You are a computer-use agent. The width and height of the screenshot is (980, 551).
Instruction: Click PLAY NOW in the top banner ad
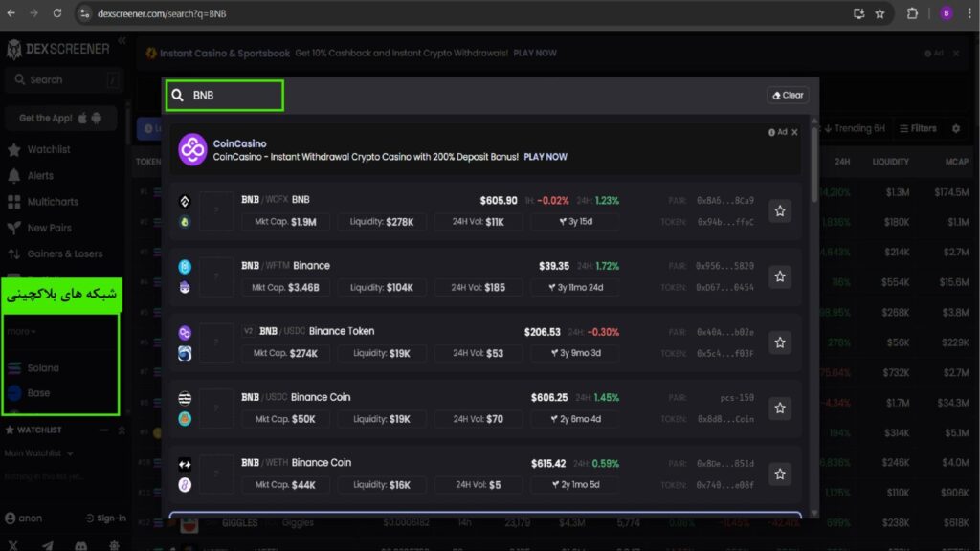pos(534,54)
